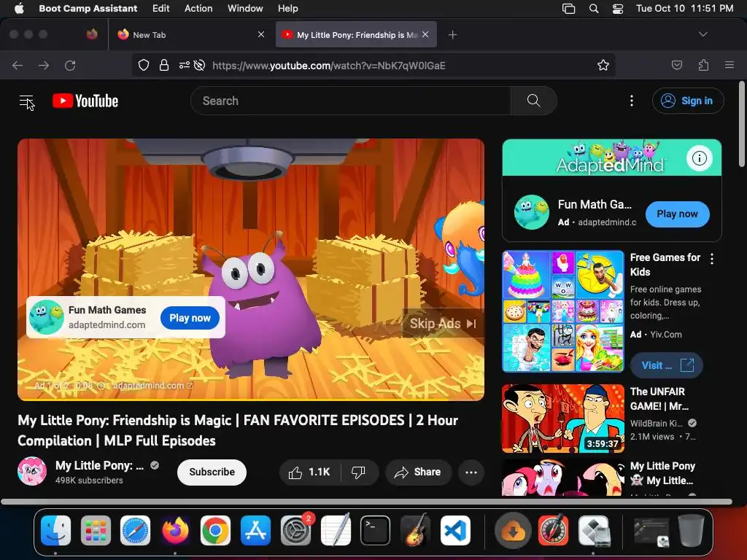
Task: Open Action menu in menu bar
Action: pos(198,8)
